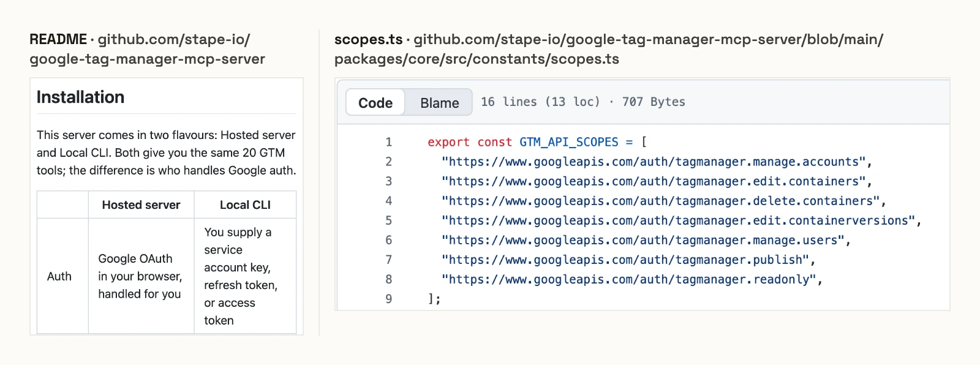Switch to the Code tab
Image resolution: width=980 pixels, height=365 pixels.
pos(375,102)
